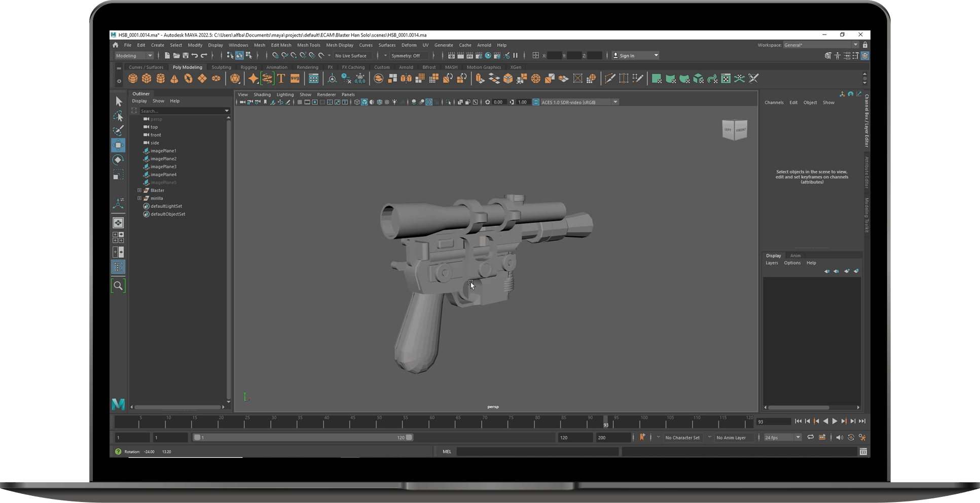
Task: Open the Mesh Tools menu
Action: [309, 45]
